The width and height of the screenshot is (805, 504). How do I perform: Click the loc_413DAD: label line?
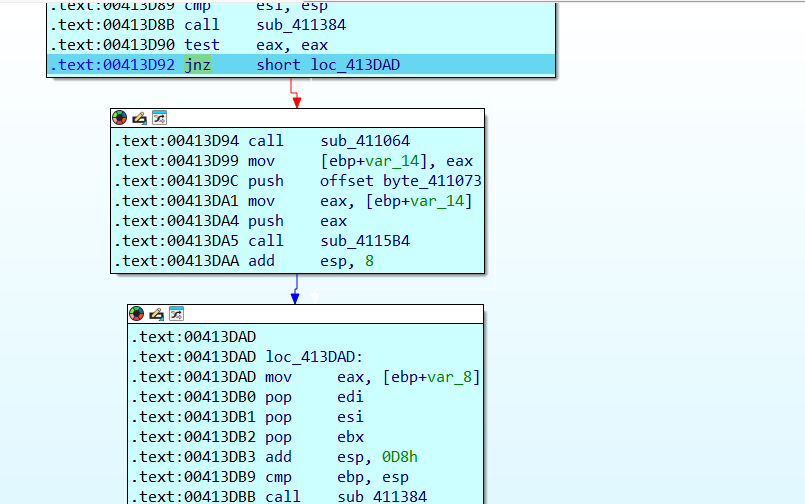pos(314,357)
